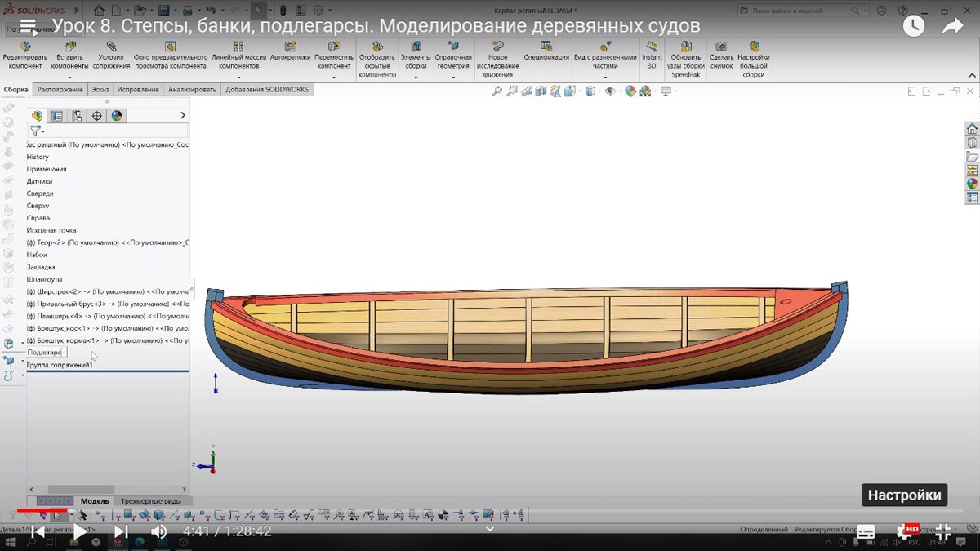The image size is (980, 551).
Task: Expand Вид с разнесенными частями dropdown
Action: [x=605, y=78]
